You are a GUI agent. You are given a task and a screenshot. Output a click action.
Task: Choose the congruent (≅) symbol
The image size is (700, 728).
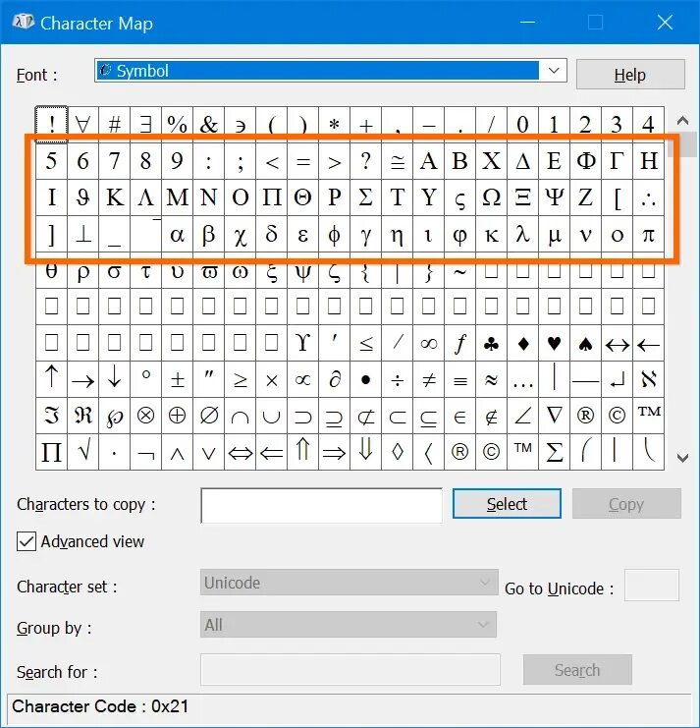[397, 161]
